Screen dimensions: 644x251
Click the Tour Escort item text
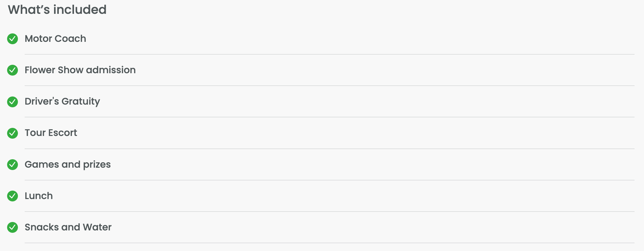point(51,133)
